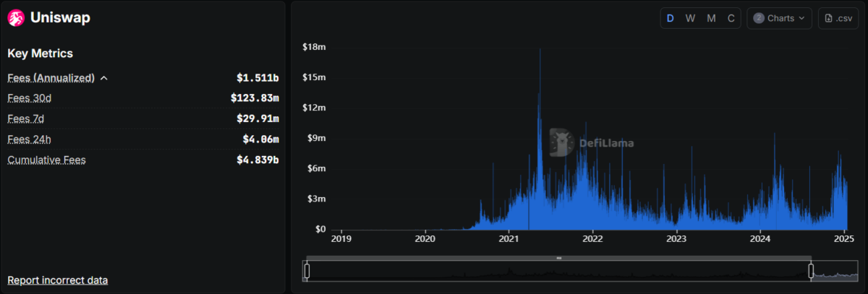Click Fees 24h label
The width and height of the screenshot is (868, 294).
(x=30, y=139)
